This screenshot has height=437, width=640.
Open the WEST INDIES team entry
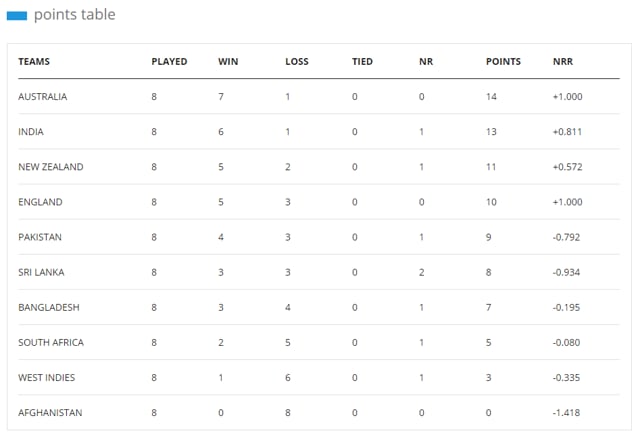tap(47, 377)
